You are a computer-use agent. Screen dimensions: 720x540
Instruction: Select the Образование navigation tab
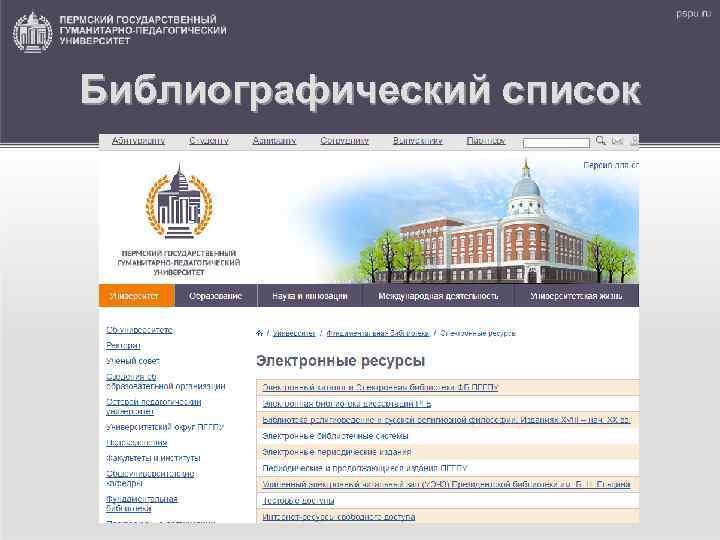pyautogui.click(x=216, y=295)
